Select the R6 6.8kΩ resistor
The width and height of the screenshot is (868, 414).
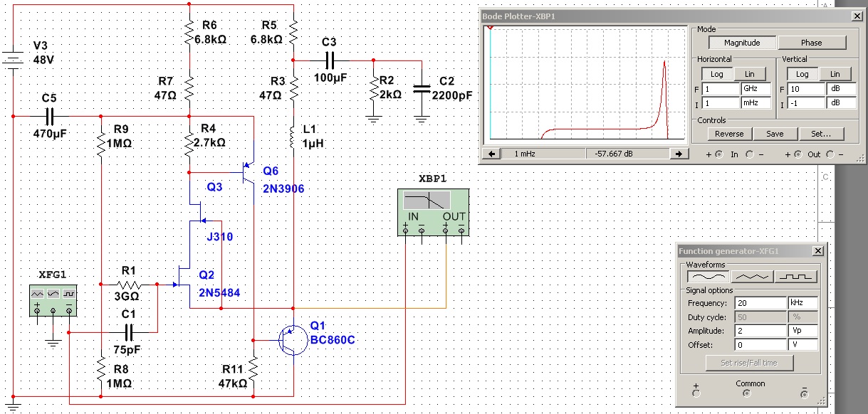190,33
